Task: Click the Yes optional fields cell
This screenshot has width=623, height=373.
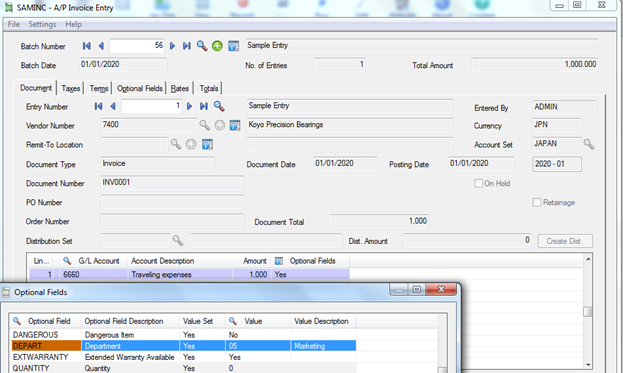Action: pyautogui.click(x=311, y=274)
